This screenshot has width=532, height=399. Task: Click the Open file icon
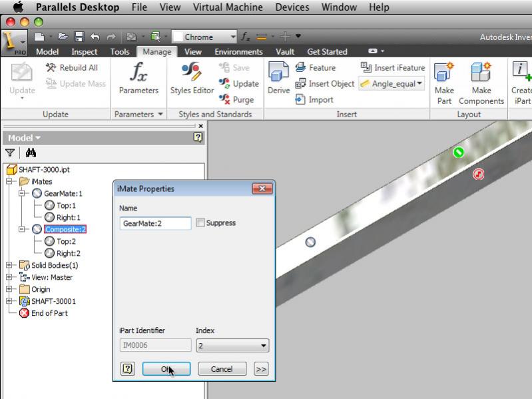pyautogui.click(x=63, y=37)
